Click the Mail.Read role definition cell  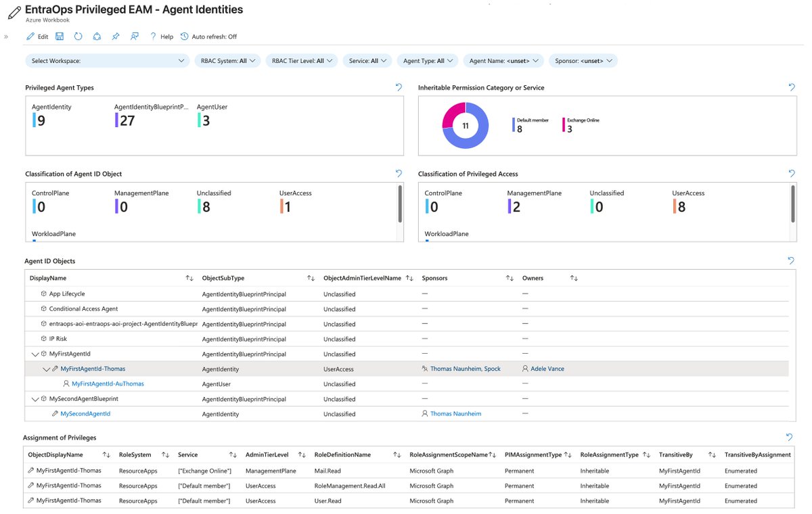(x=330, y=470)
